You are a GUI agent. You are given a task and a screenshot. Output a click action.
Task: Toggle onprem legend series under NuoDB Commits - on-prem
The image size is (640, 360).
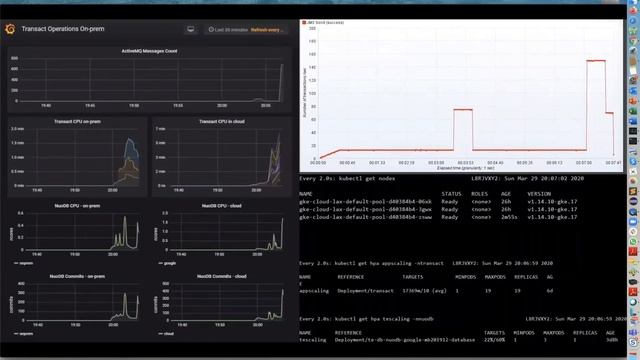[x=24, y=334]
